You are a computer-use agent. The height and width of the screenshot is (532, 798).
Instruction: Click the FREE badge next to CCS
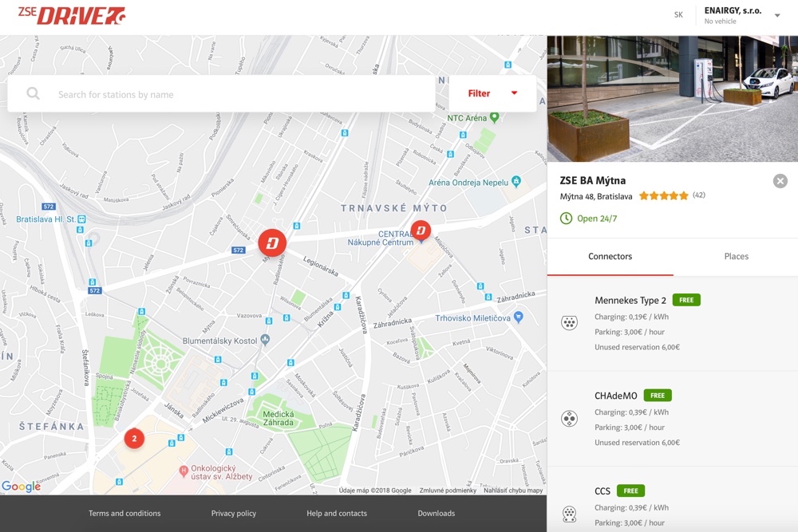[630, 491]
